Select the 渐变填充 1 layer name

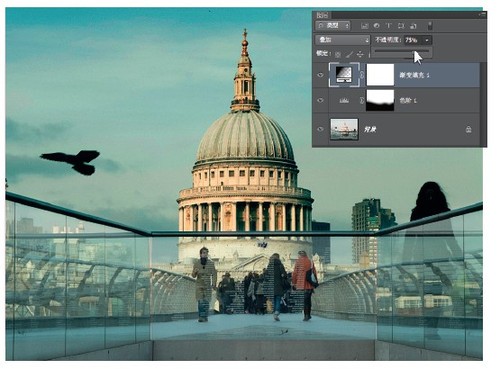pyautogui.click(x=415, y=75)
